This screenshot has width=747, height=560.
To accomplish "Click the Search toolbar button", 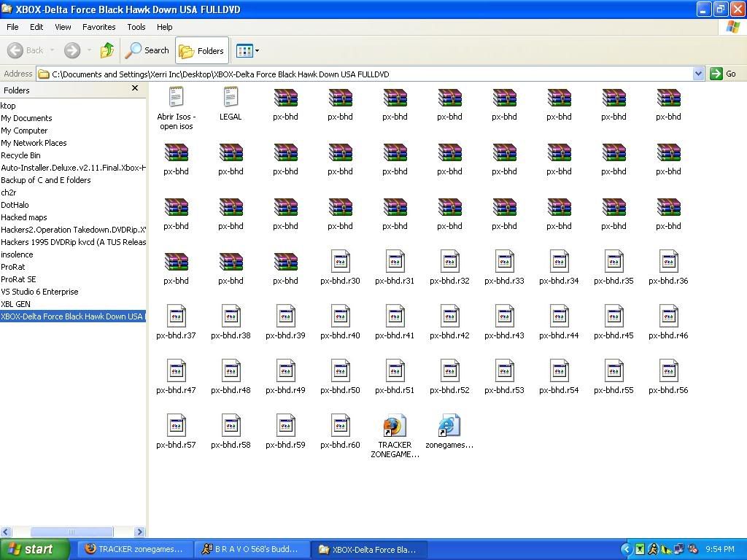I will coord(147,50).
